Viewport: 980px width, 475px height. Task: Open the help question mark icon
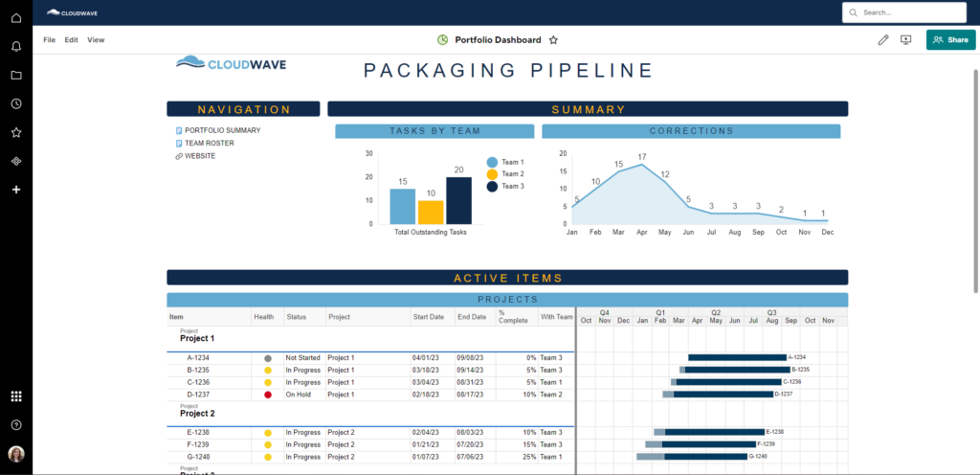16,424
